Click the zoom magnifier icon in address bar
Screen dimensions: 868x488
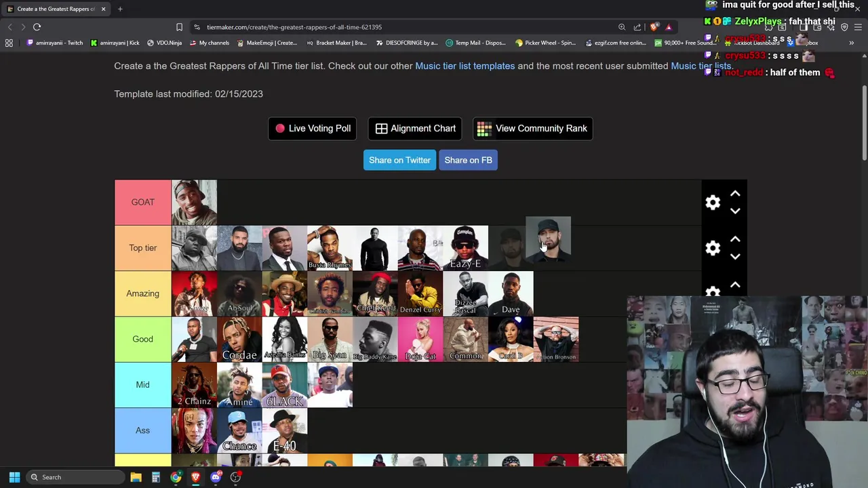622,27
